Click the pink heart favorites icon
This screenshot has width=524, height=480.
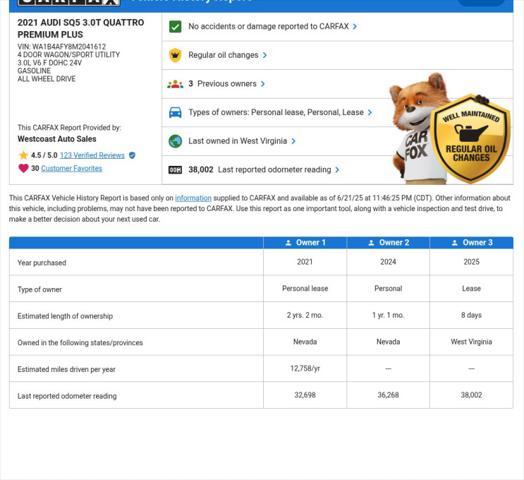(23, 168)
